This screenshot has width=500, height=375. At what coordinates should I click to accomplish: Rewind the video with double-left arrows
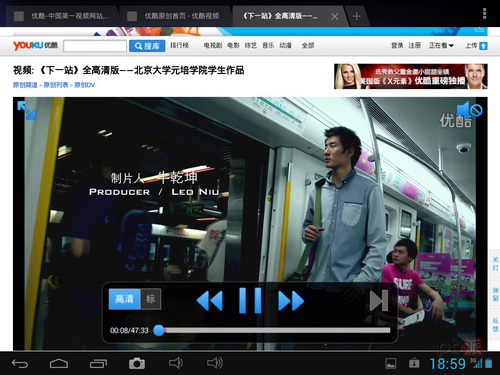(210, 301)
